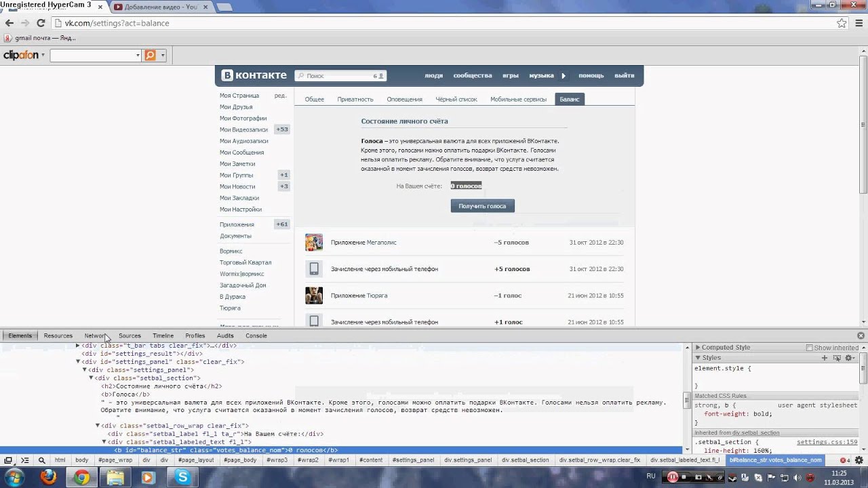Click the Тюряга application thumbnail
The height and width of the screenshot is (488, 868).
(314, 296)
